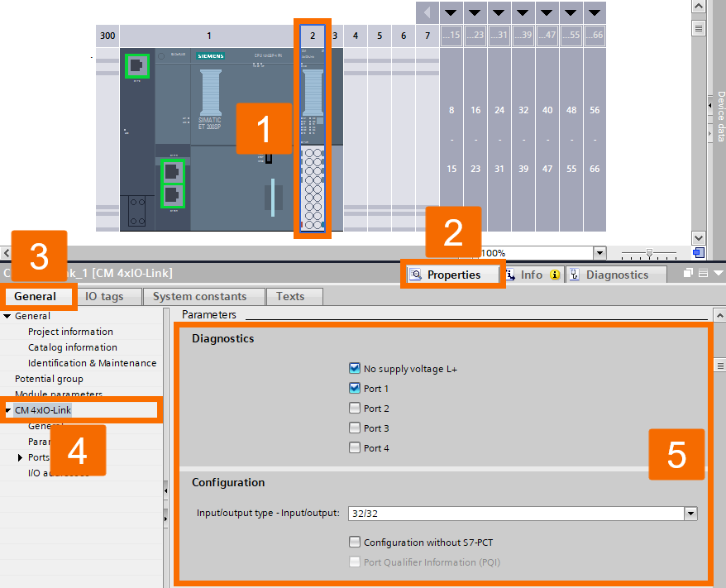The image size is (726, 588).
Task: Click collapsed slot range 8 - 15 column
Action: 451,139
